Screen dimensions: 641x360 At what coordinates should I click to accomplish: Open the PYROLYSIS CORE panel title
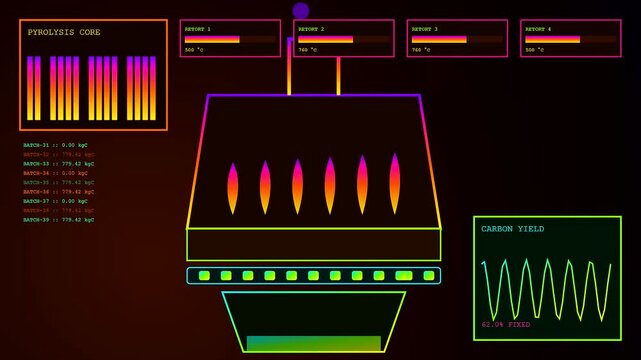pos(64,32)
